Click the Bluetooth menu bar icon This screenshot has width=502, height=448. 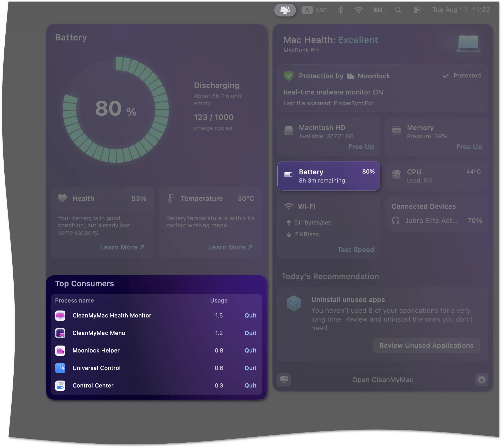[340, 10]
